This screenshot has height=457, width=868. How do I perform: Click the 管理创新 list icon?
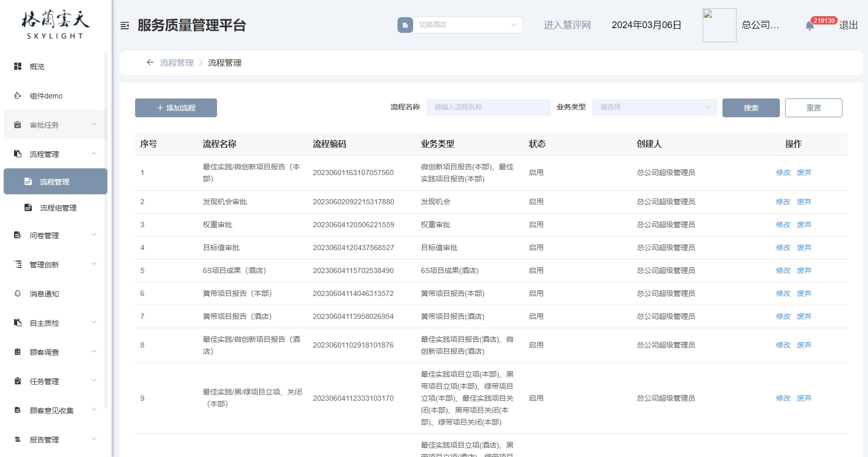(18, 264)
